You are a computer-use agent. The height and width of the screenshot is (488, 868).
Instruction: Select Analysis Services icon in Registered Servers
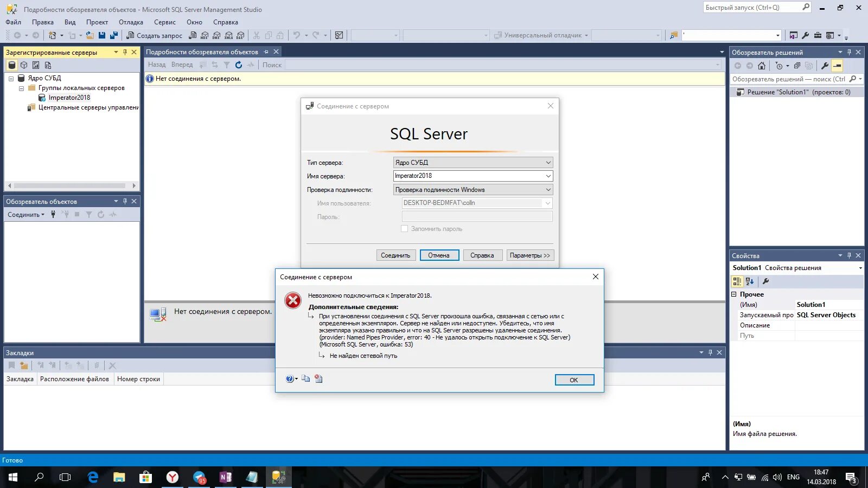click(24, 65)
